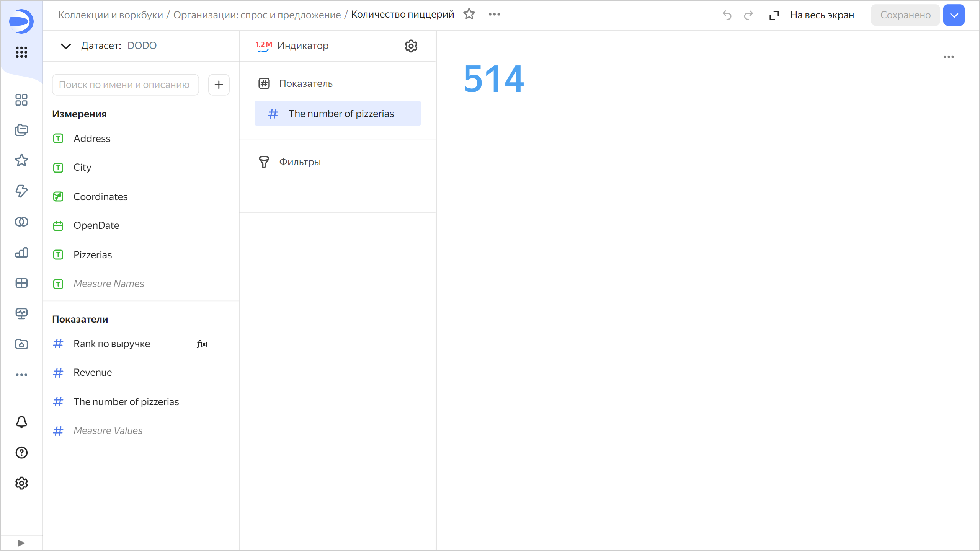
Task: Open widget three-dot menu in preview
Action: [x=948, y=57]
